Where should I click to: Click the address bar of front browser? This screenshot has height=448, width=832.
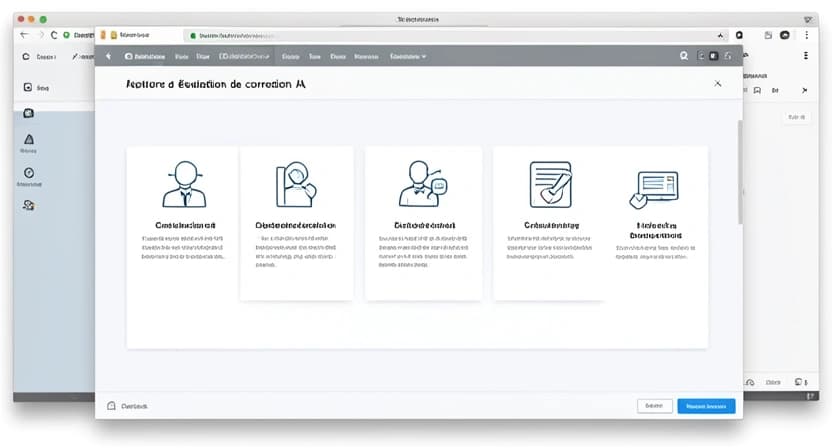click(x=456, y=36)
